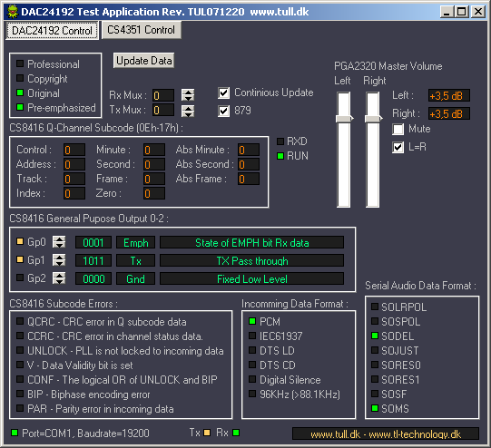Click the Gp1 1011 code field
The width and height of the screenshot is (491, 448).
[93, 260]
